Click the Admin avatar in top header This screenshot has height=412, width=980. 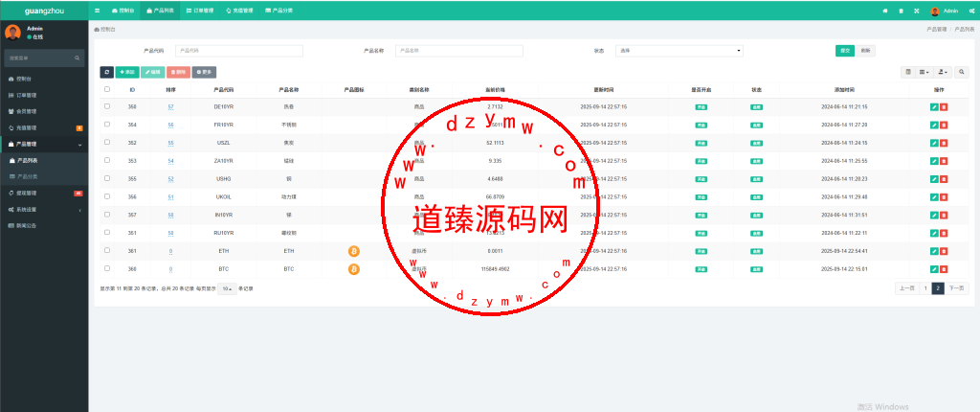coord(935,11)
